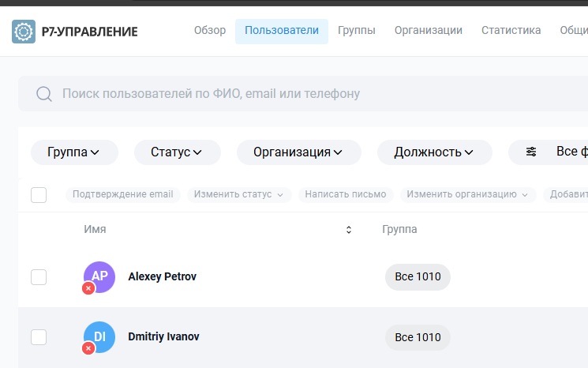Screen dimensions: 588x368
Task: Select Dmitriy Ivanov's row checkbox
Action: (39, 337)
